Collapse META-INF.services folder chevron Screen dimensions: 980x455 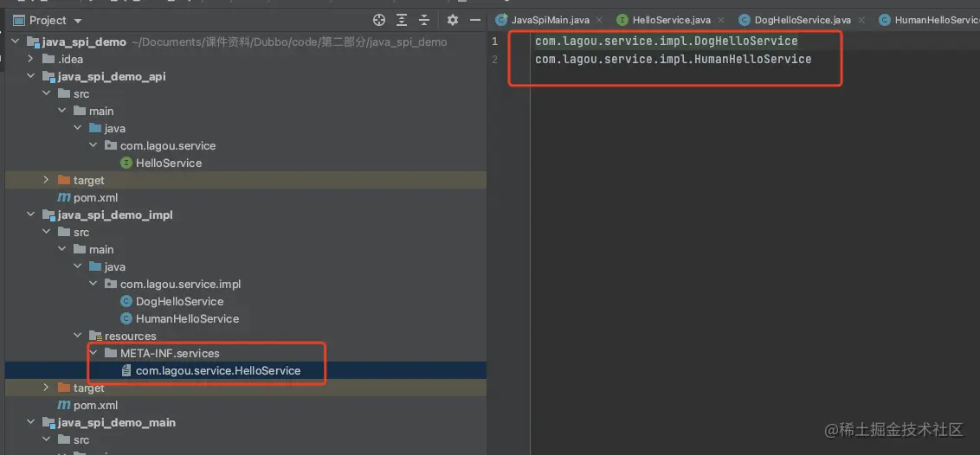pyautogui.click(x=93, y=353)
